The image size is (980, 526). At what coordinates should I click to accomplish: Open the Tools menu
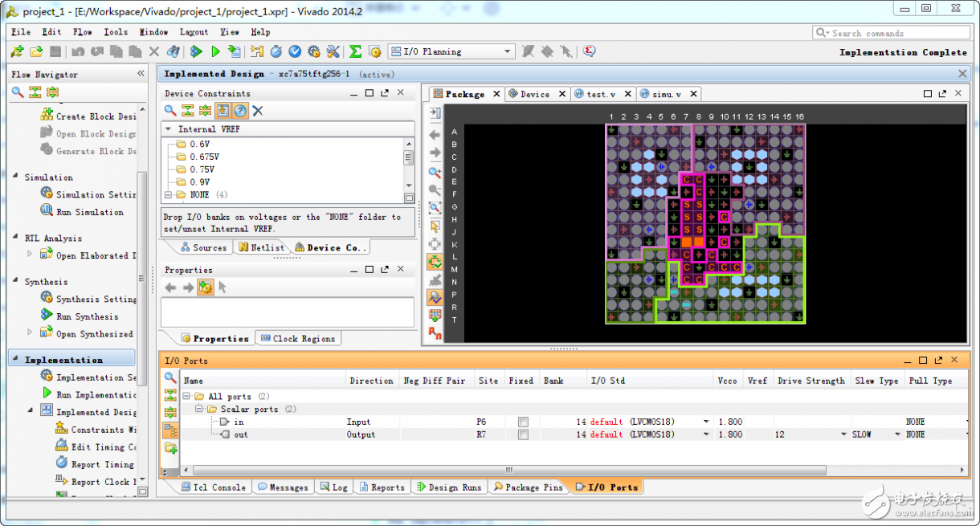pyautogui.click(x=116, y=32)
